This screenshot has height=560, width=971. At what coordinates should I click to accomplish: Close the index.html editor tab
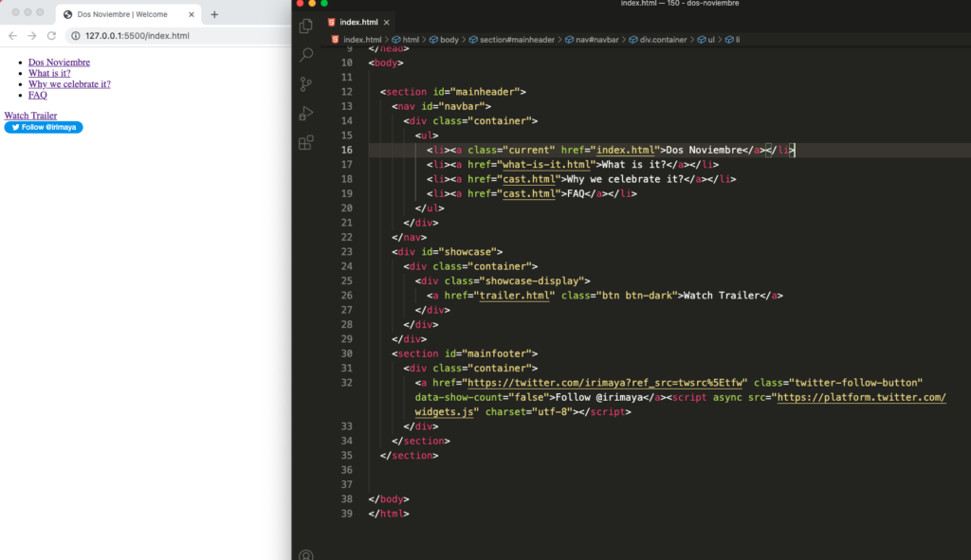click(387, 23)
